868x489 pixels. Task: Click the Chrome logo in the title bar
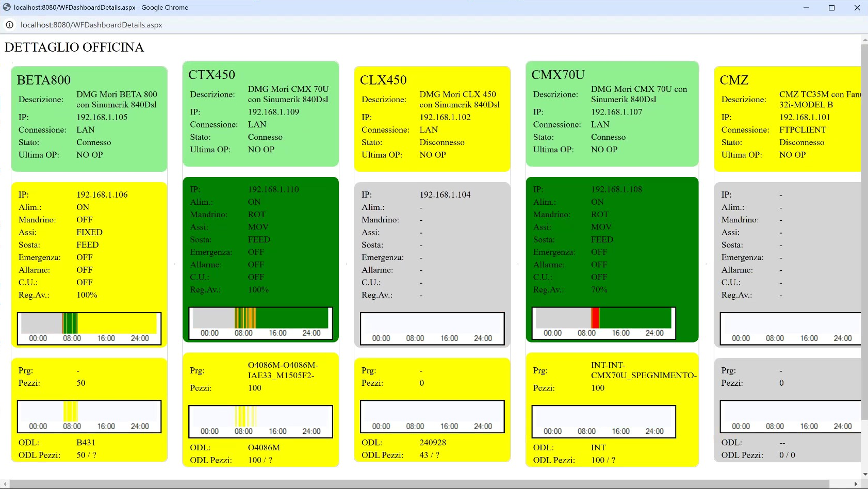pos(7,7)
